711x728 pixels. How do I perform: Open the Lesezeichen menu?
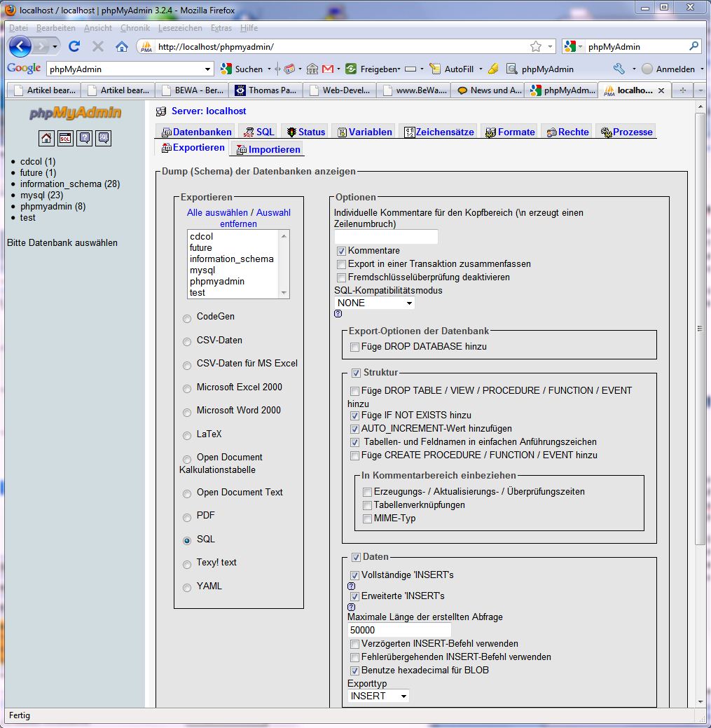tap(180, 28)
